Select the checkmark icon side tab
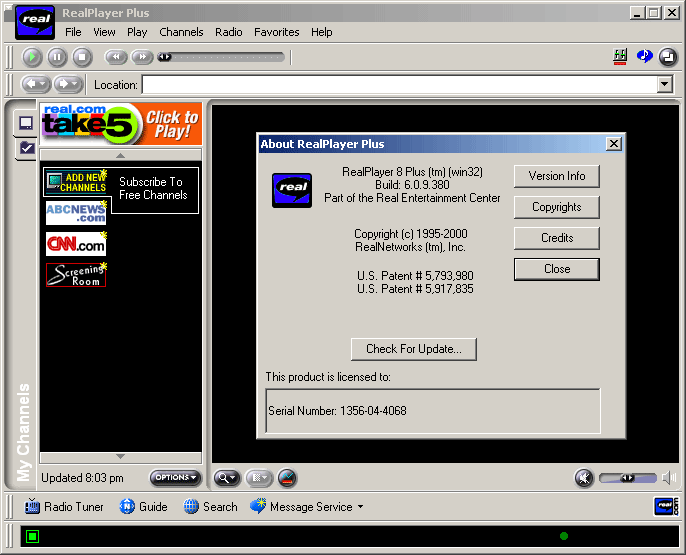Screen dimensions: 686x555 [x=26, y=148]
